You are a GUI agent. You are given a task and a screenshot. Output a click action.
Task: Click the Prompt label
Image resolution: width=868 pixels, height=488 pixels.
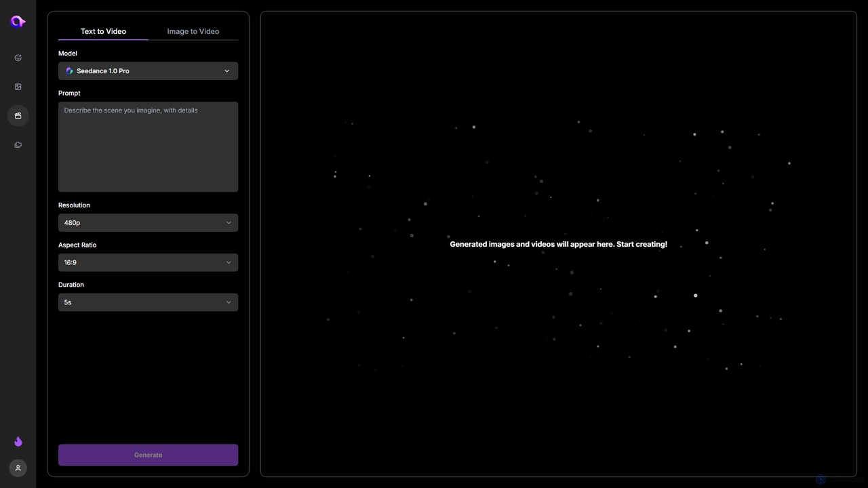click(69, 93)
